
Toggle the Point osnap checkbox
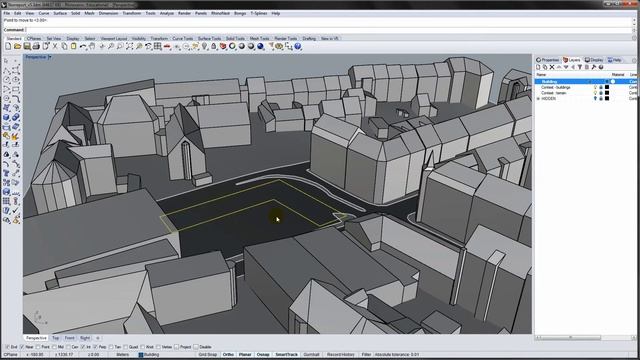click(x=38, y=347)
